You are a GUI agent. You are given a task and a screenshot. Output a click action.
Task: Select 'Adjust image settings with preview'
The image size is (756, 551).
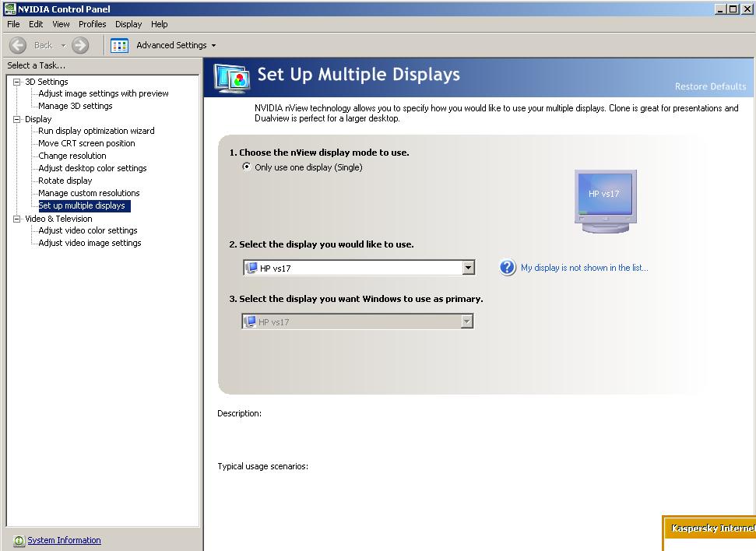(104, 93)
